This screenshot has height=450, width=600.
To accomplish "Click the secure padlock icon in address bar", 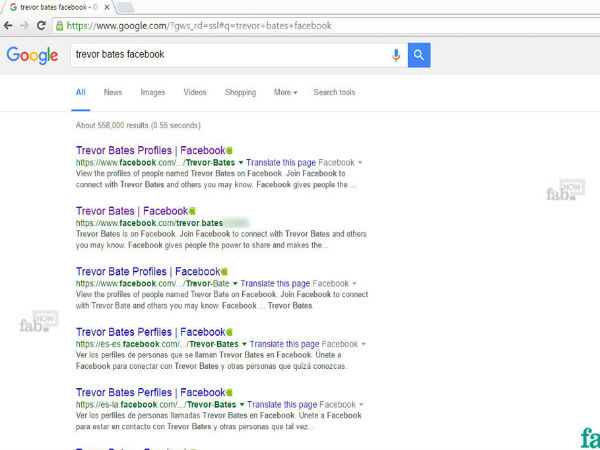I will coord(61,26).
